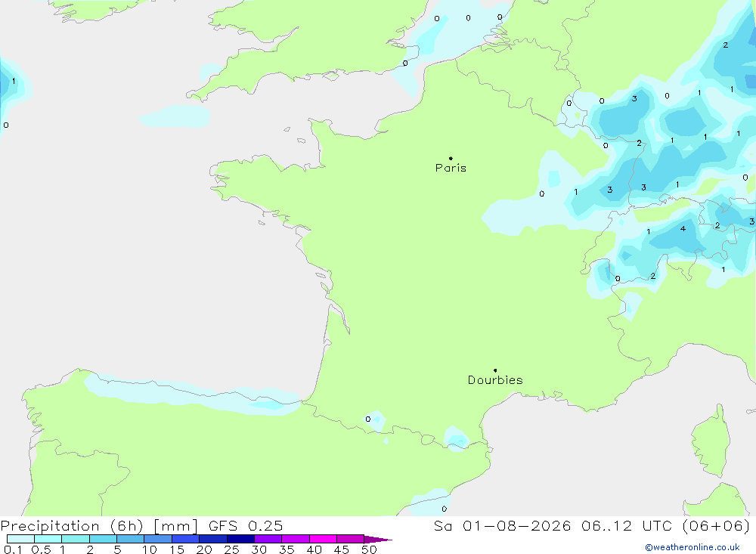Viewport: 756px width, 554px height.
Task: Click the purple arrow above 50 mm
Action: 378,540
